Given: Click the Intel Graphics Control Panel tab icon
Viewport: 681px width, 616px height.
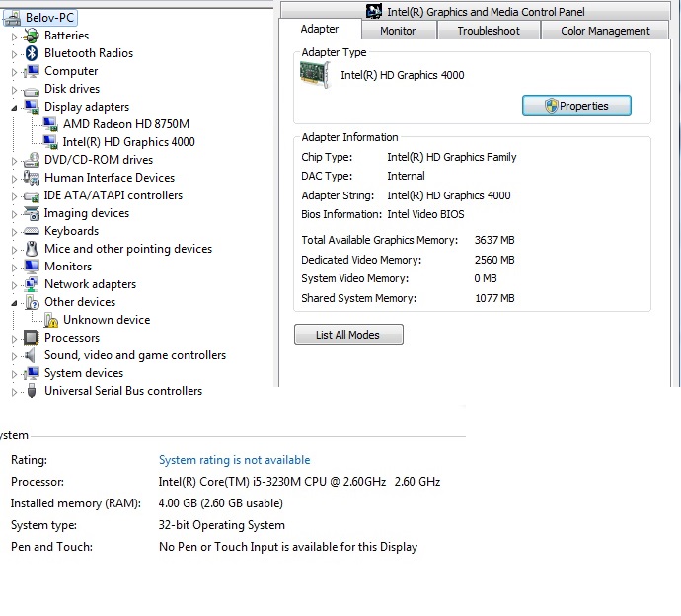Looking at the screenshot, I should (x=374, y=11).
